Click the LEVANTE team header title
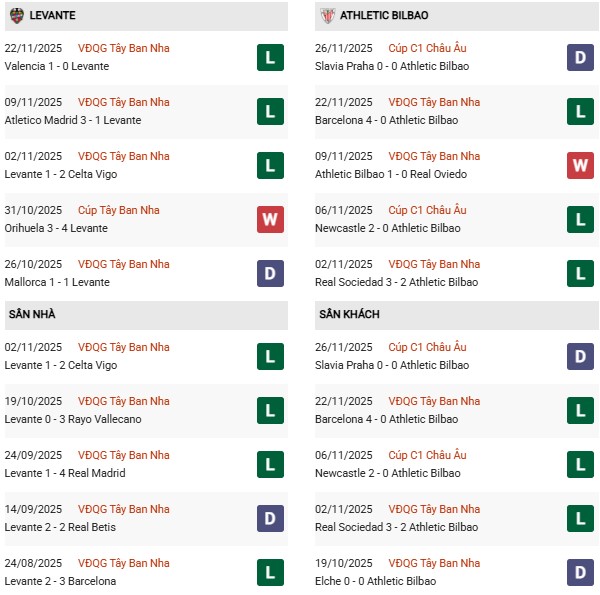Screen dimensions: 600x595 click(53, 16)
